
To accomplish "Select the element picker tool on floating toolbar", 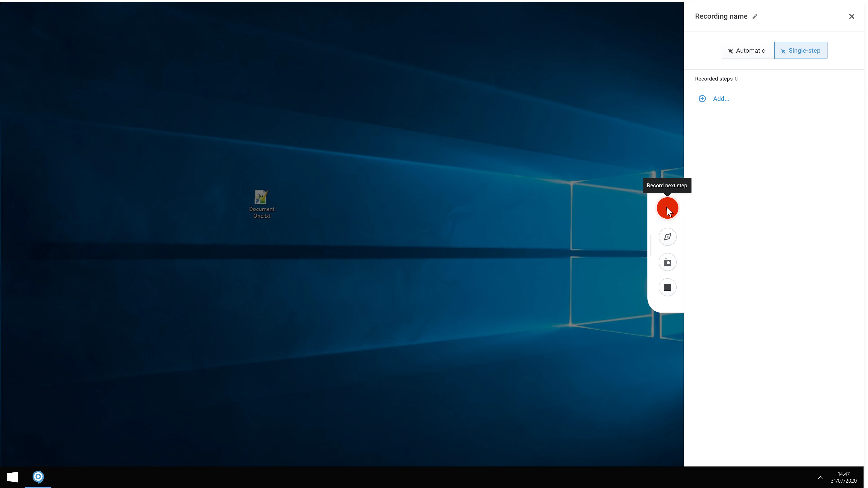I will [x=668, y=237].
